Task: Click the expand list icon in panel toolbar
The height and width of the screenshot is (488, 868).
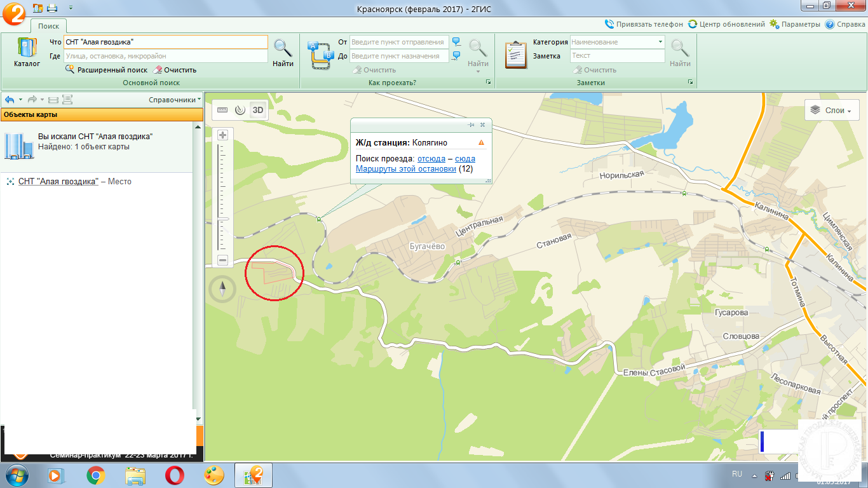Action: click(x=67, y=100)
